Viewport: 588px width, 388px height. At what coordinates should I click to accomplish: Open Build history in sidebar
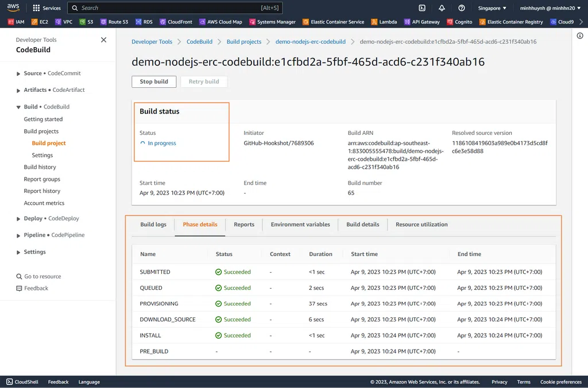(40, 167)
